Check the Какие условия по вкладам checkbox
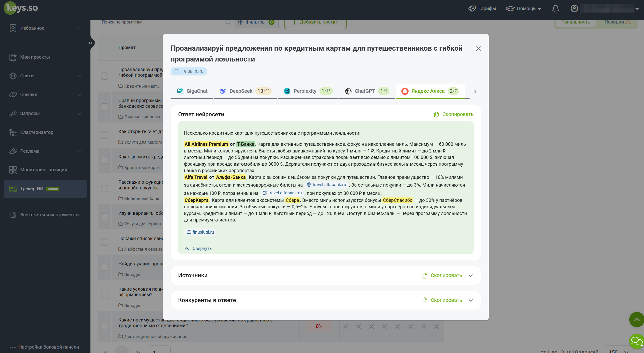This screenshot has width=644, height=353. [104, 296]
